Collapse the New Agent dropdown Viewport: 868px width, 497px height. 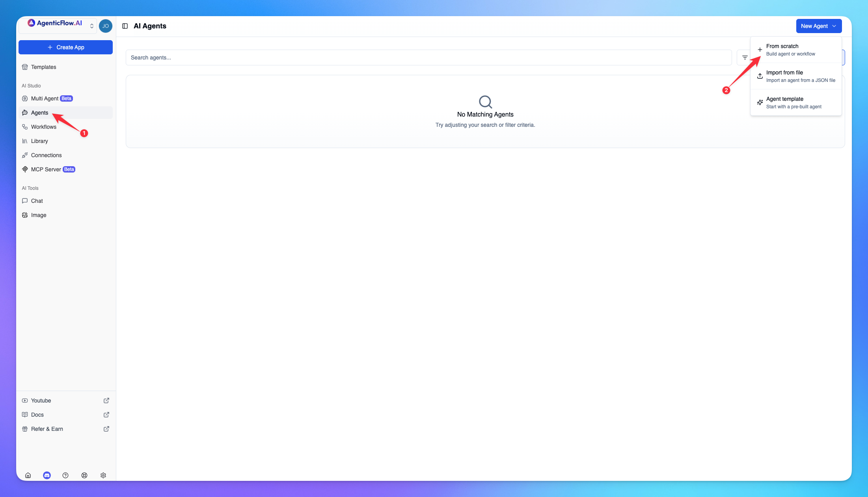point(819,26)
